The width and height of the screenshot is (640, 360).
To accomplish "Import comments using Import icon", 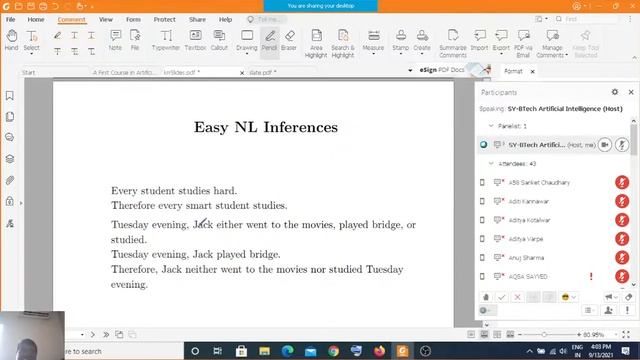I will pyautogui.click(x=480, y=40).
